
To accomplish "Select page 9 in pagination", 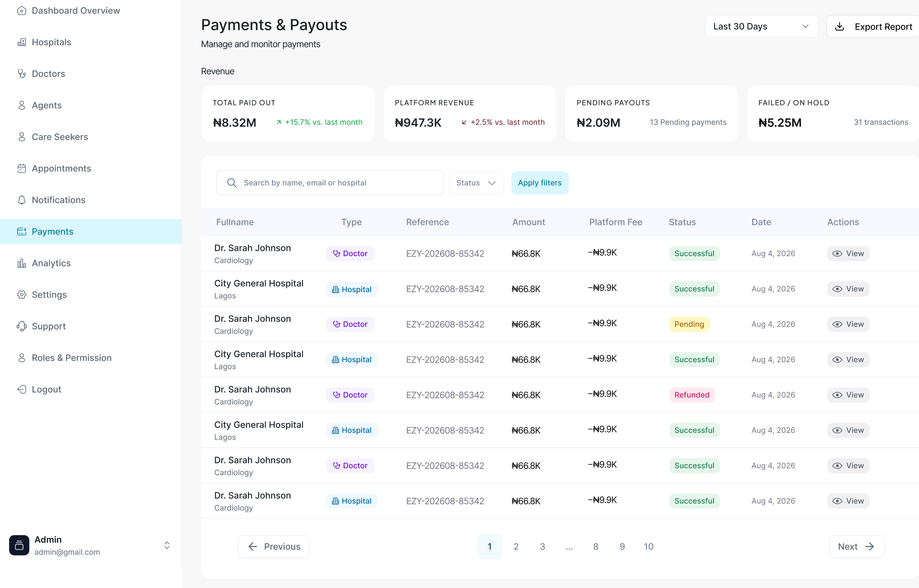I will click(622, 547).
